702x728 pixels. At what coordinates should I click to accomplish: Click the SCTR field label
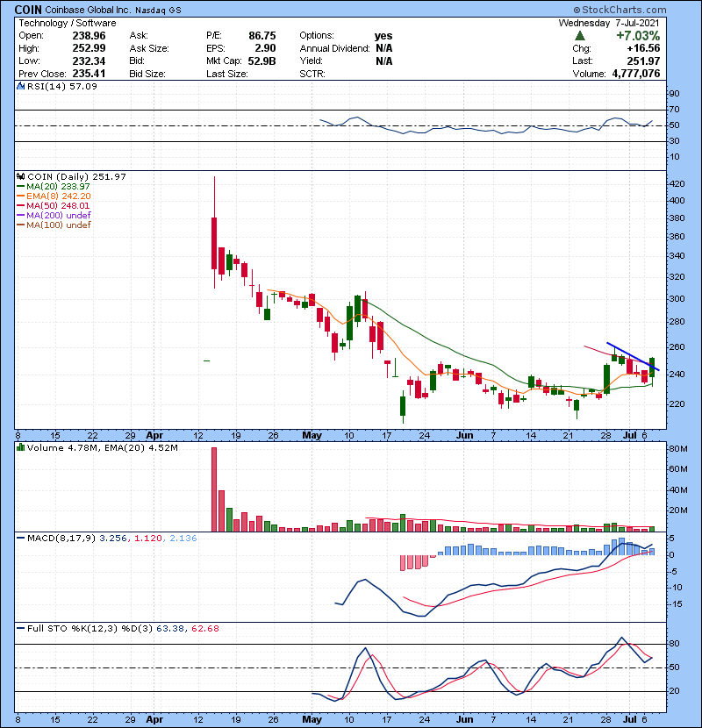[x=312, y=74]
